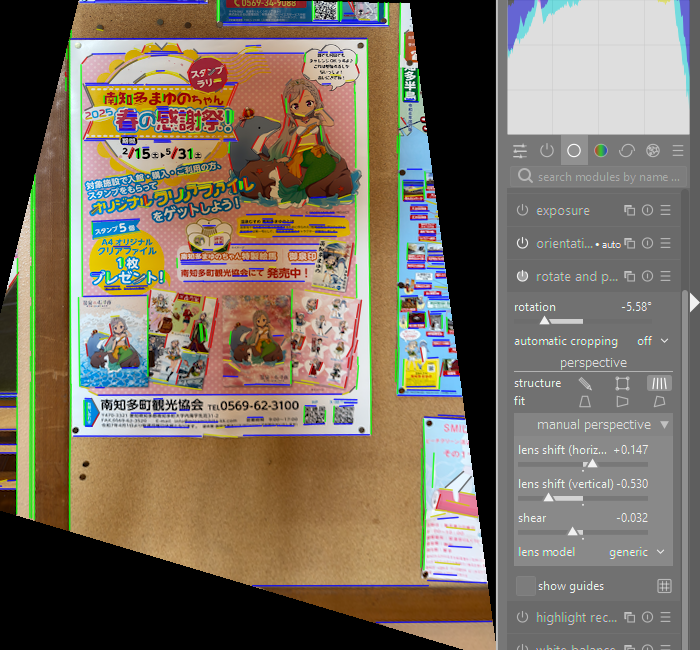The height and width of the screenshot is (650, 700).
Task: Click the search modules by name field
Action: point(598,177)
